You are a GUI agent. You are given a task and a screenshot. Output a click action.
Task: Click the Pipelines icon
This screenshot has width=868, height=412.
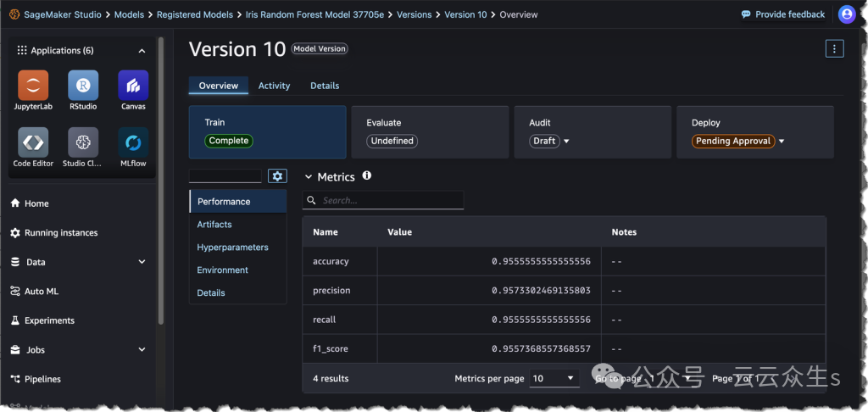pyautogui.click(x=15, y=379)
